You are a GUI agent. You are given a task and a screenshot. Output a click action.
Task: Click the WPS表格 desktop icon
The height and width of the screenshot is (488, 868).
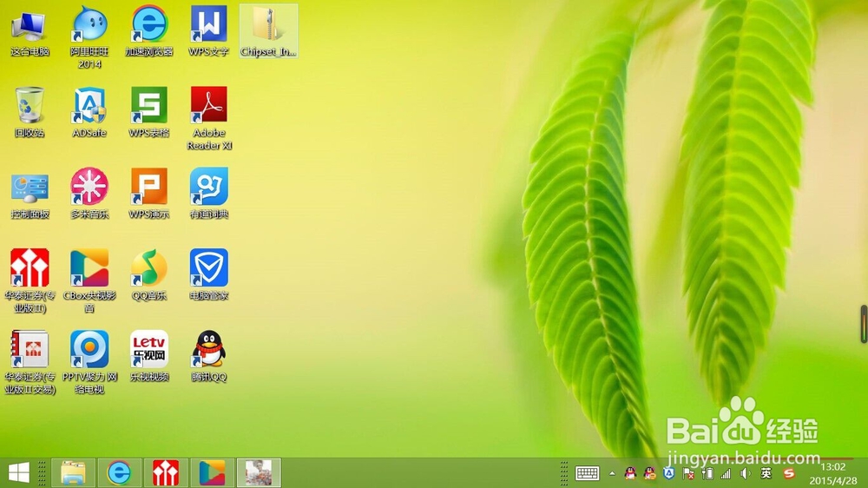coord(149,113)
